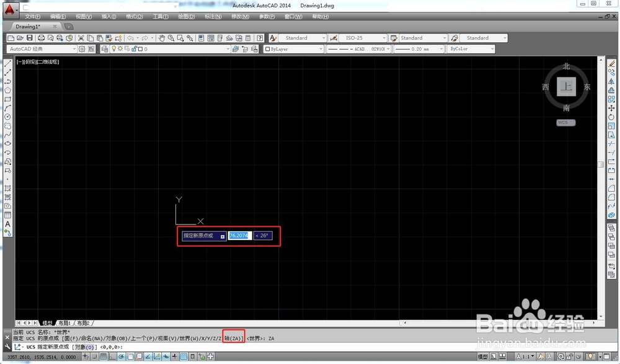620x364 pixels.
Task: Toggle Snap Mode in status bar
Action: 94,357
